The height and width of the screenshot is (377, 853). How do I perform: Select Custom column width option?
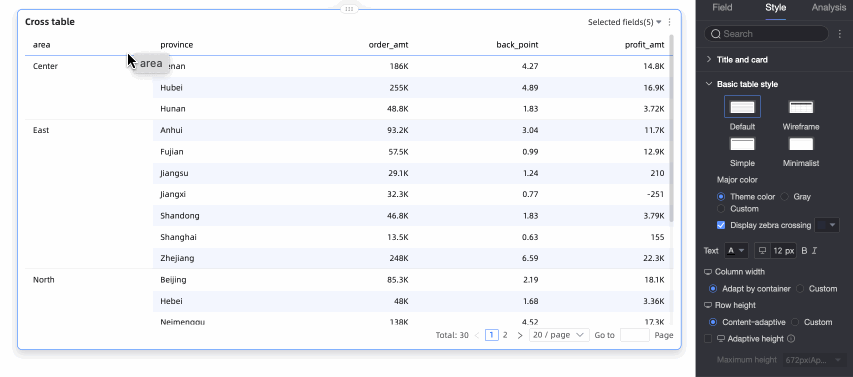pyautogui.click(x=800, y=288)
